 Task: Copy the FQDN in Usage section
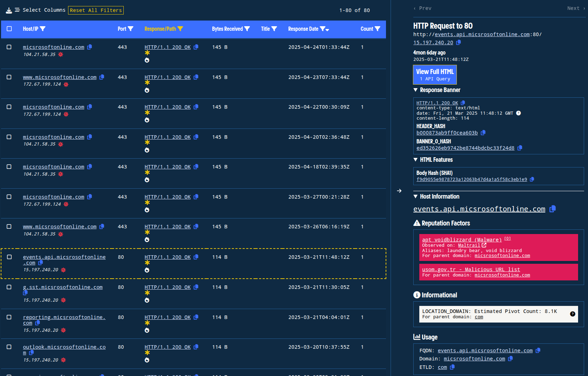538,351
